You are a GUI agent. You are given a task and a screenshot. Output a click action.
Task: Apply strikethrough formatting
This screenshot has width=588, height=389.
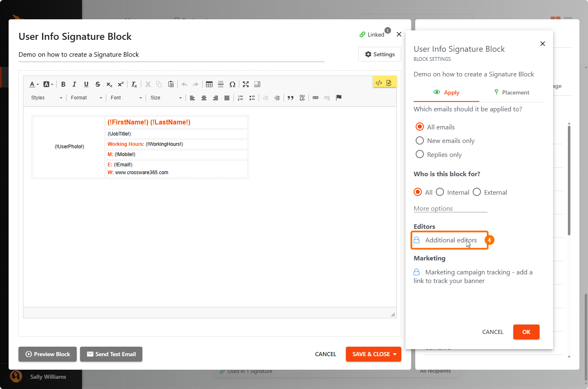coord(98,84)
